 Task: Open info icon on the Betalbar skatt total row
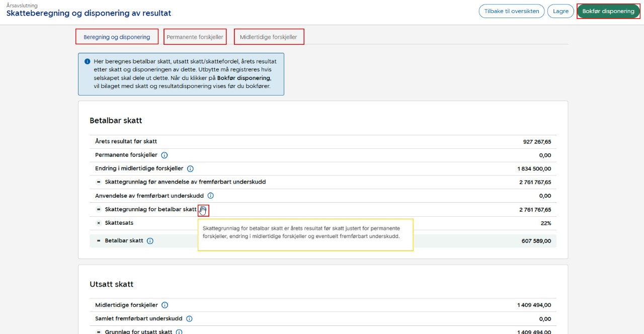pos(150,241)
